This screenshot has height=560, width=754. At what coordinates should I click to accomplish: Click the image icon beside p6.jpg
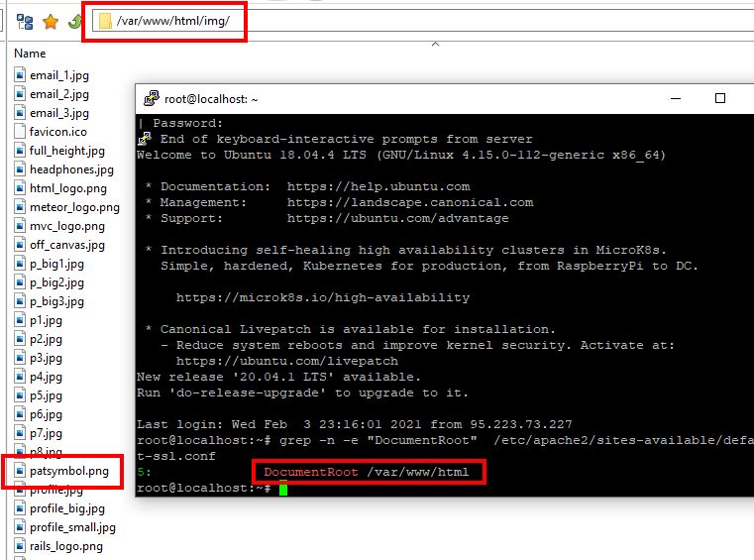click(x=19, y=413)
